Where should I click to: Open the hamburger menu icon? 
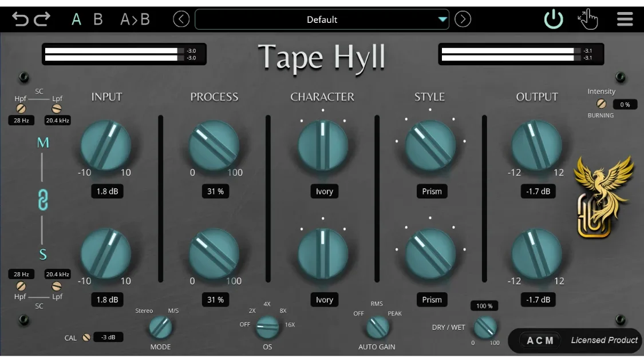625,18
